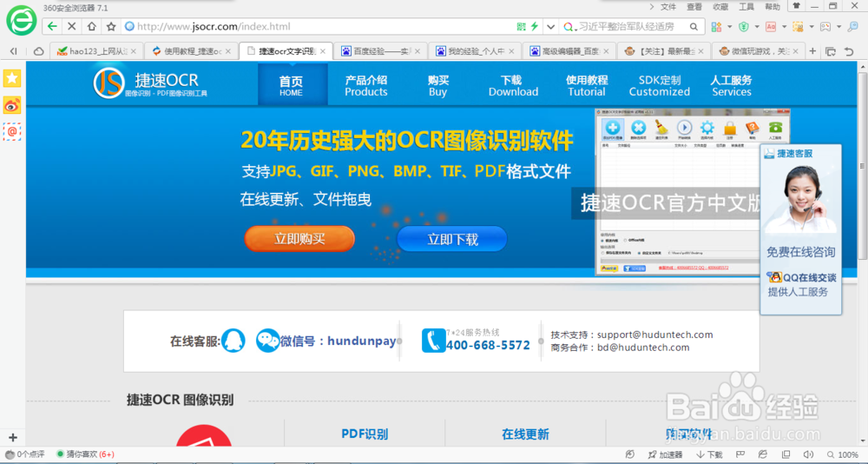Screen dimensions: 868x464
Task: Open the 下载 Download nav item
Action: point(513,85)
